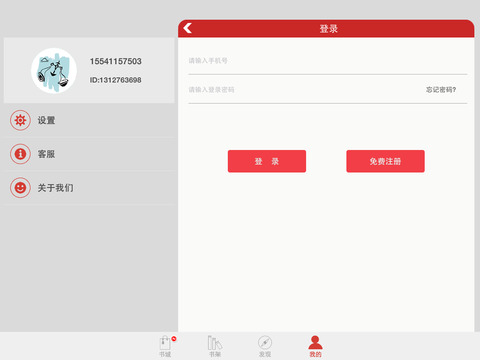The width and height of the screenshot is (480, 360).
Task: Select the smiley face icon for 关于我们
Action: pyautogui.click(x=20, y=188)
